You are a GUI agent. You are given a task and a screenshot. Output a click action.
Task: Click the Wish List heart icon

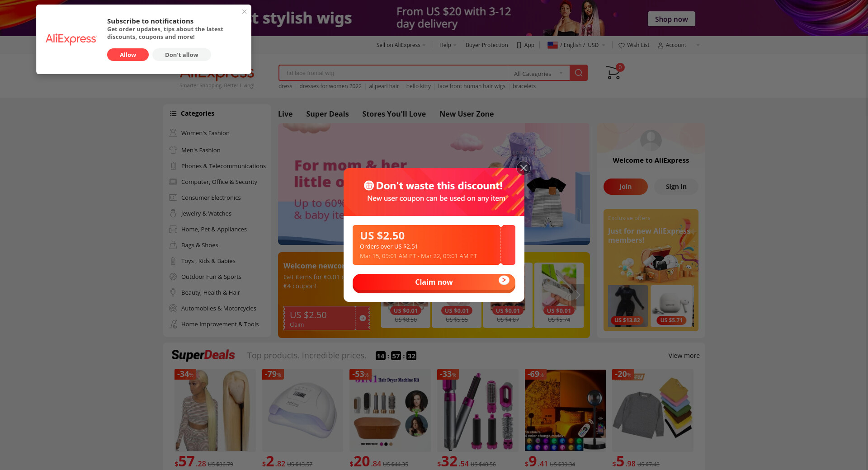point(622,45)
